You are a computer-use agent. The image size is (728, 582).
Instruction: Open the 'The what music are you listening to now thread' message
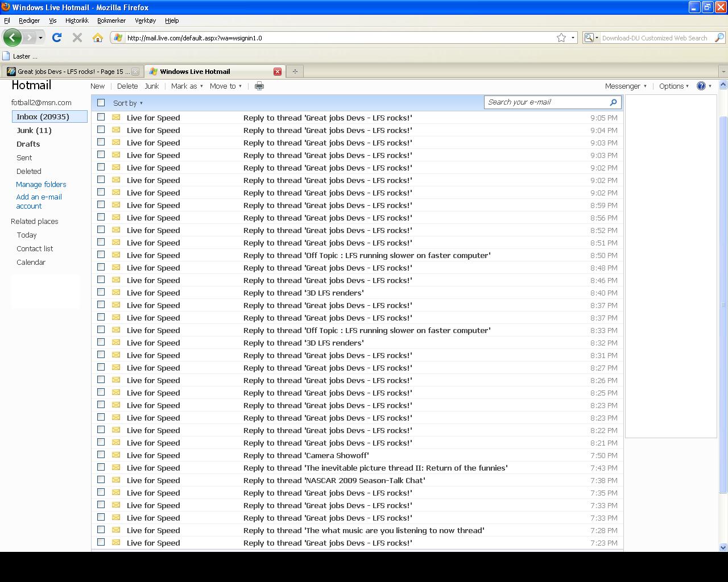pyautogui.click(x=364, y=530)
